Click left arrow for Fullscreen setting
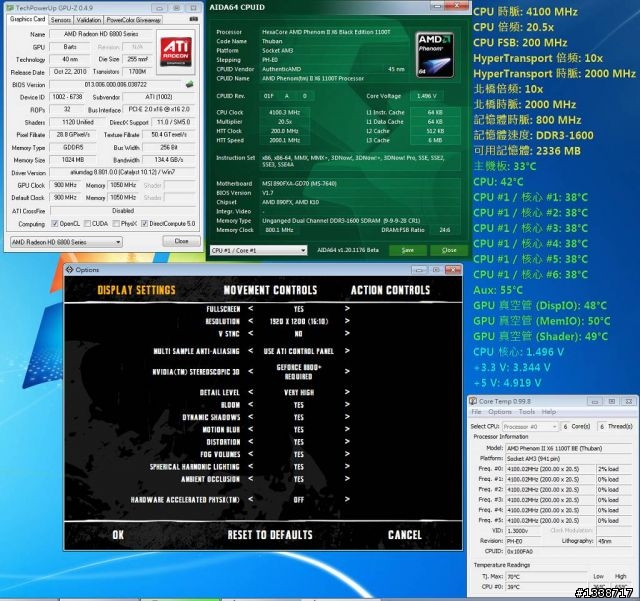The height and width of the screenshot is (601, 640). 251,309
